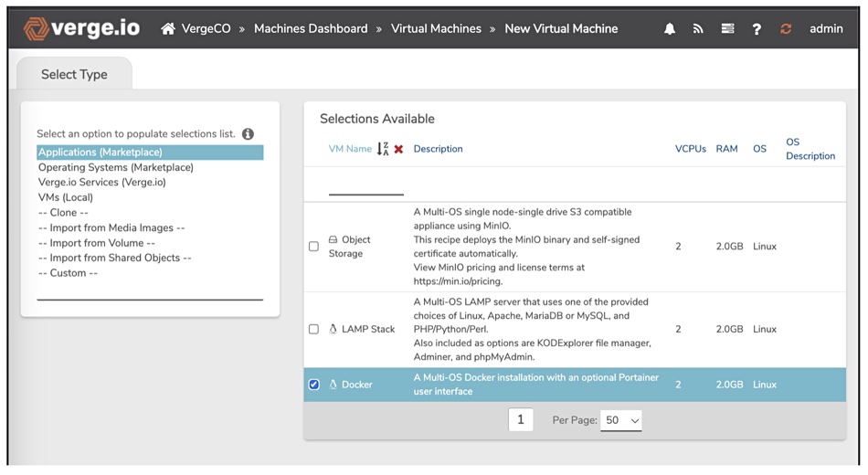Click the Docker Linux penguin icon
The width and height of the screenshot is (868, 475).
[333, 385]
